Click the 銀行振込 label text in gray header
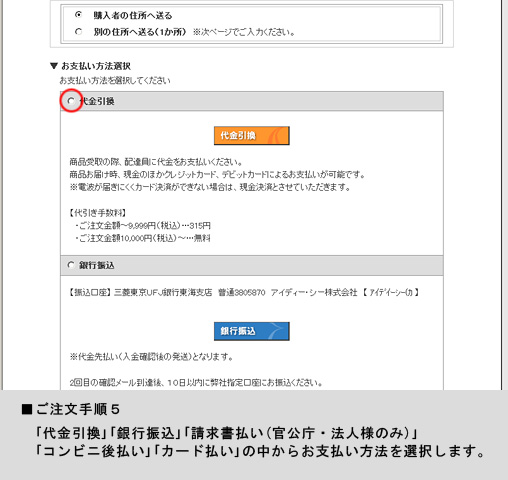 coord(97,265)
